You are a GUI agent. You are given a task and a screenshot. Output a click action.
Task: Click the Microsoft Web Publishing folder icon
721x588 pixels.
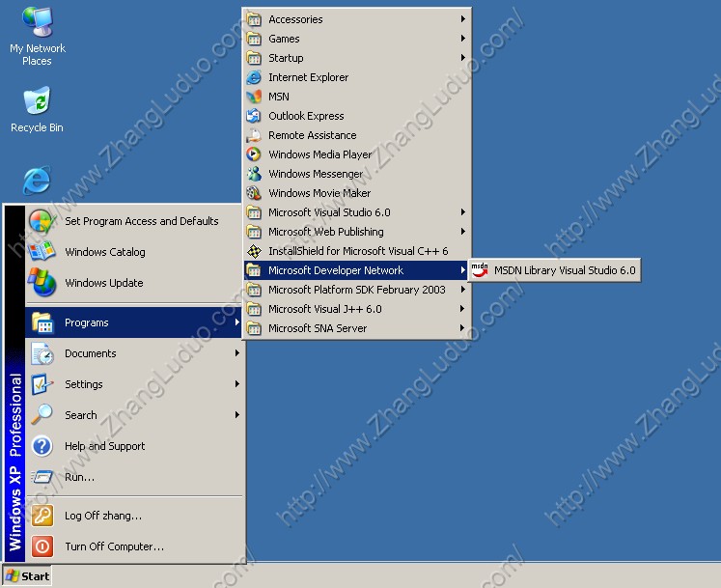coord(254,232)
